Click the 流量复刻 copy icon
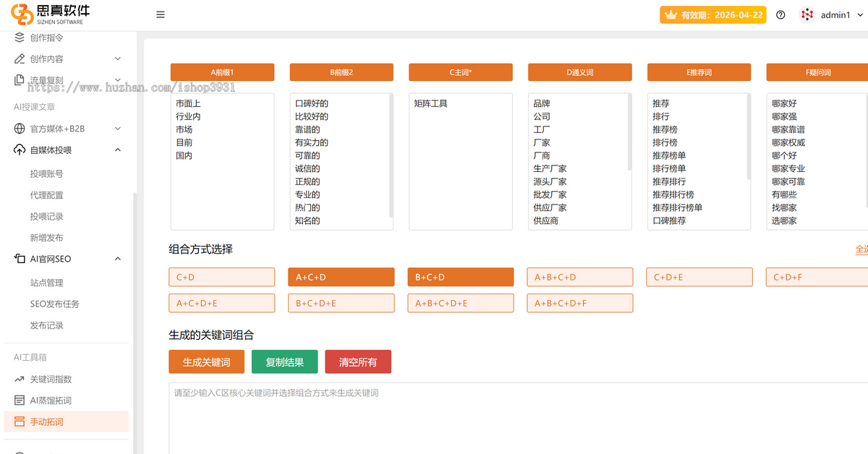 point(20,80)
